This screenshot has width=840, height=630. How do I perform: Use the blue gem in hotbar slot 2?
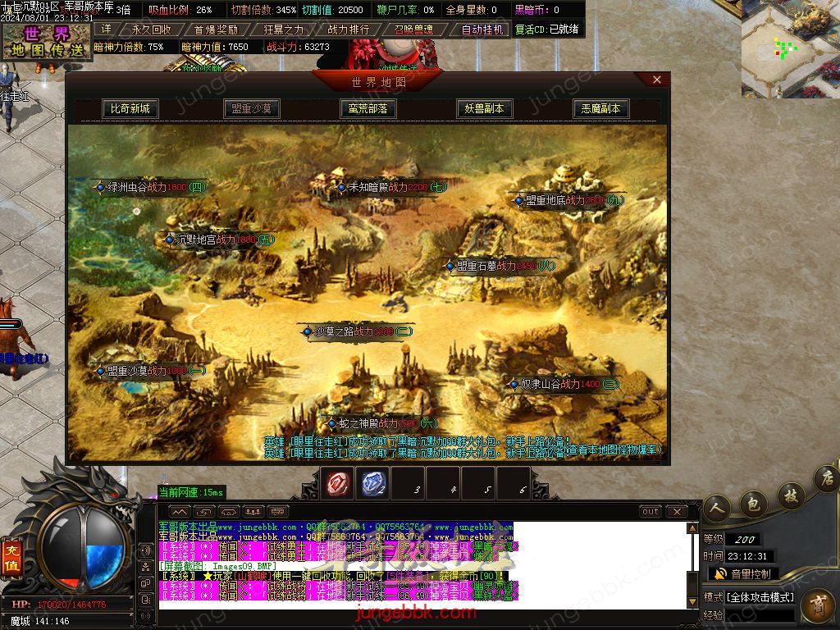pyautogui.click(x=373, y=484)
